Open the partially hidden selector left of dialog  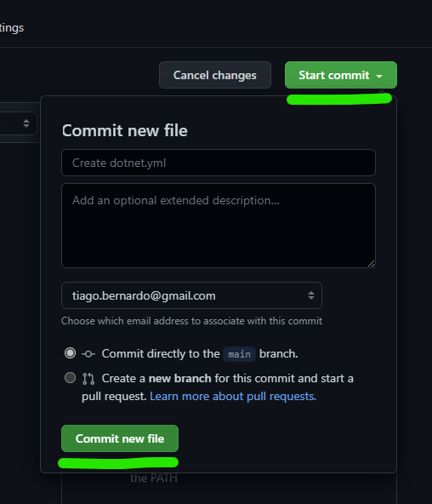pyautogui.click(x=19, y=123)
